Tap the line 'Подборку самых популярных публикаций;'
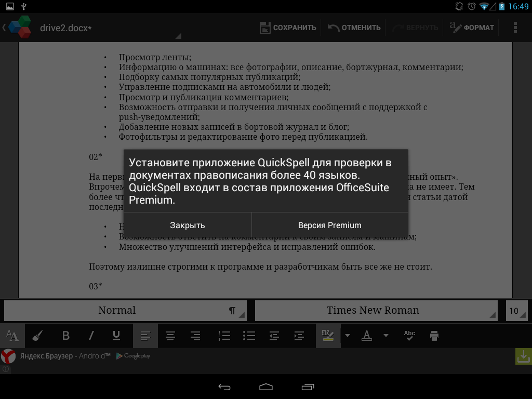The image size is (532, 399). [209, 77]
